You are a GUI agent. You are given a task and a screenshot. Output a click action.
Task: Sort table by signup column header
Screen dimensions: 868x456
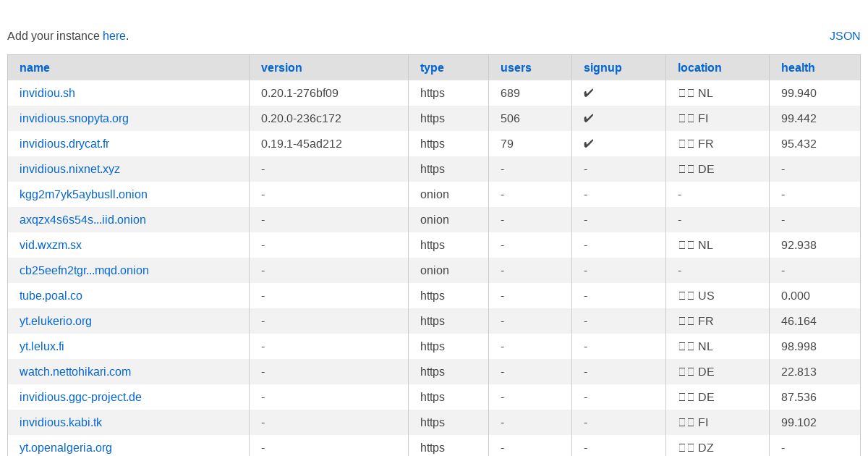click(x=603, y=67)
